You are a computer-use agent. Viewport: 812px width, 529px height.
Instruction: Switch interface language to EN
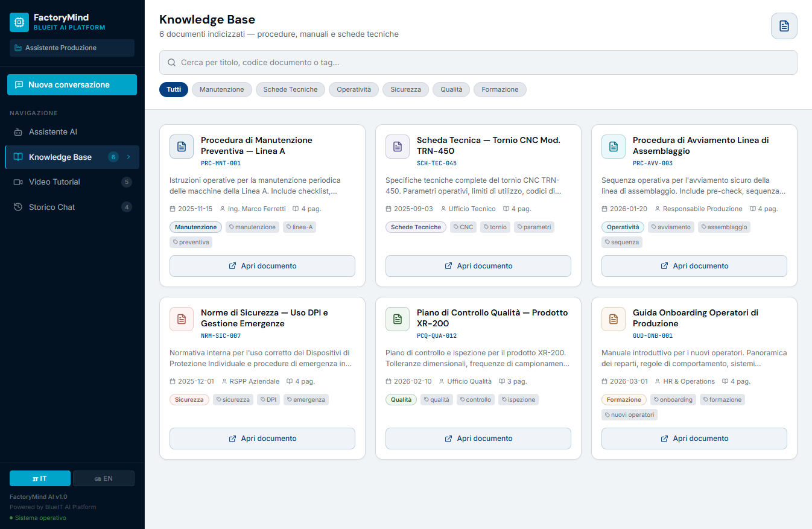click(104, 478)
